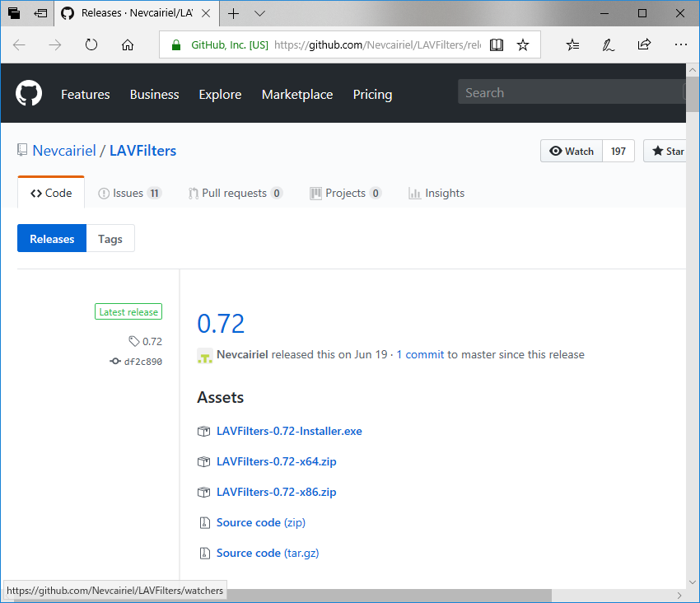Download LAVFilters-0.72-Installer.exe
The image size is (700, 603).
tap(289, 431)
